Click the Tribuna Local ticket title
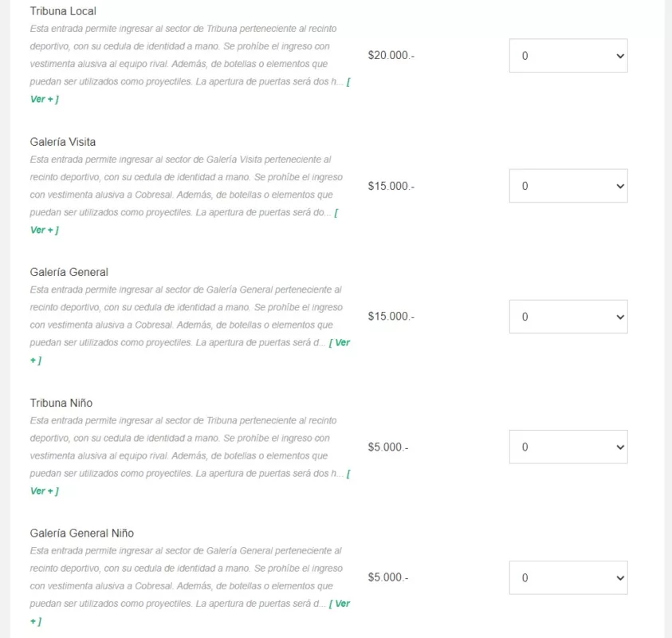 pyautogui.click(x=63, y=11)
